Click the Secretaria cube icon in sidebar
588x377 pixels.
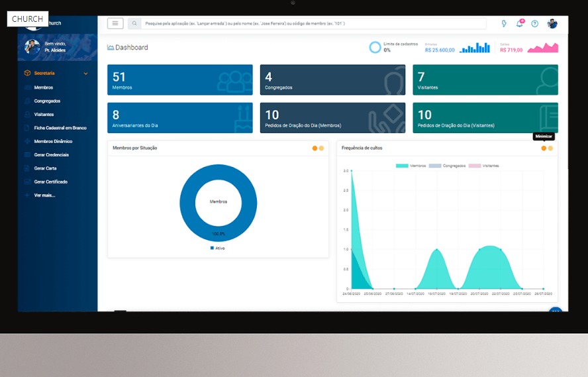pos(27,74)
